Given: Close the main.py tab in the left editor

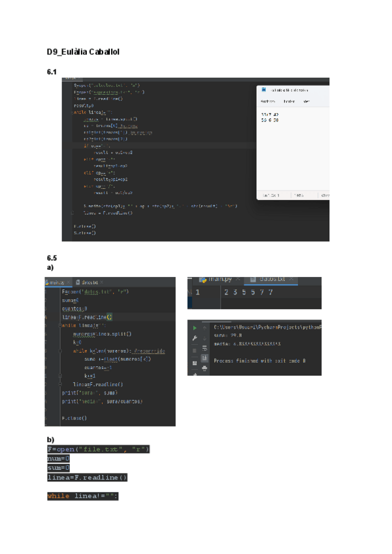Looking at the screenshot, I should [x=69, y=282].
